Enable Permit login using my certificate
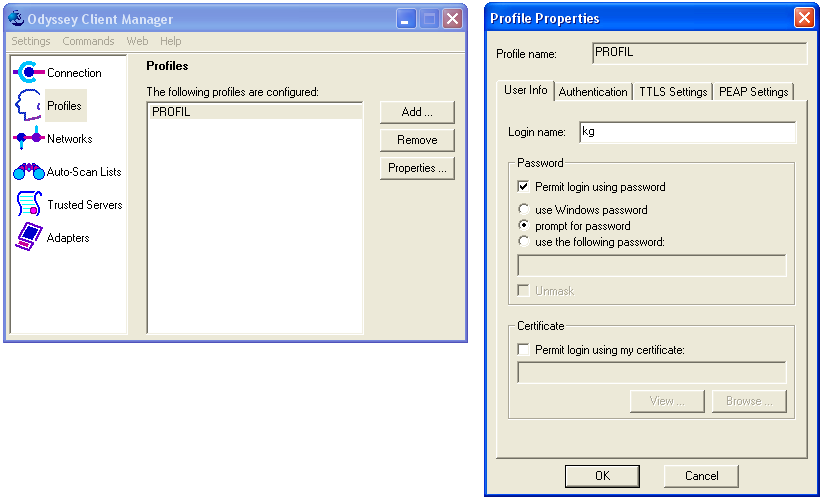 (523, 349)
